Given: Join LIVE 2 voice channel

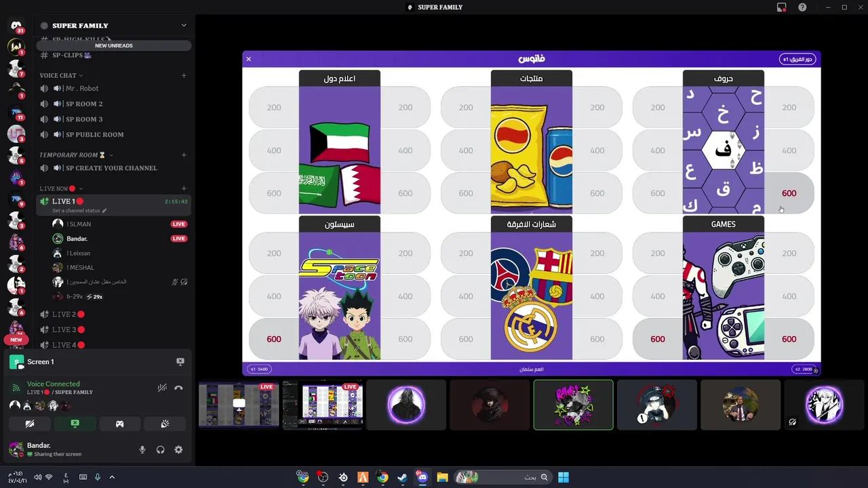Looking at the screenshot, I should (113, 314).
